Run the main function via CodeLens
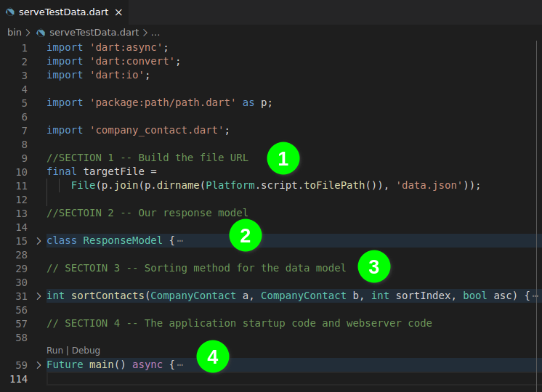The height and width of the screenshot is (392, 542). click(54, 351)
